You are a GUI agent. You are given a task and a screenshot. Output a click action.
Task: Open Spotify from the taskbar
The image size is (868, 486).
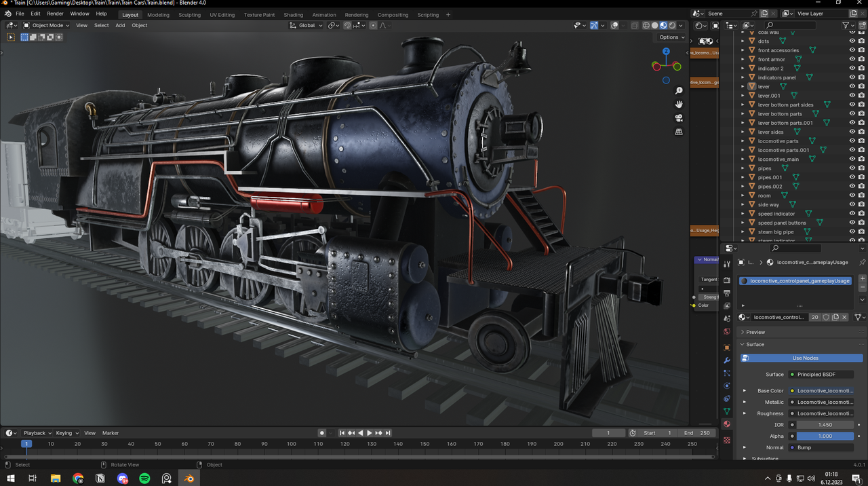(x=144, y=479)
